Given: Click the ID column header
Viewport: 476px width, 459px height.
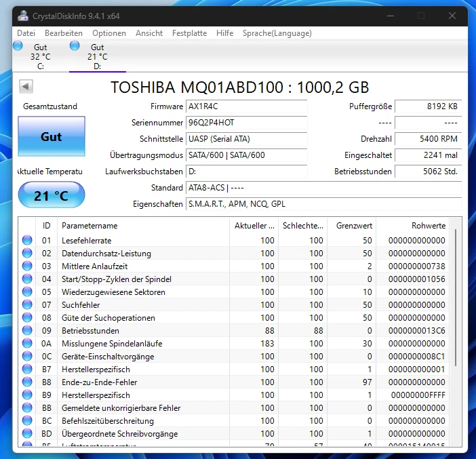Looking at the screenshot, I should click(46, 226).
